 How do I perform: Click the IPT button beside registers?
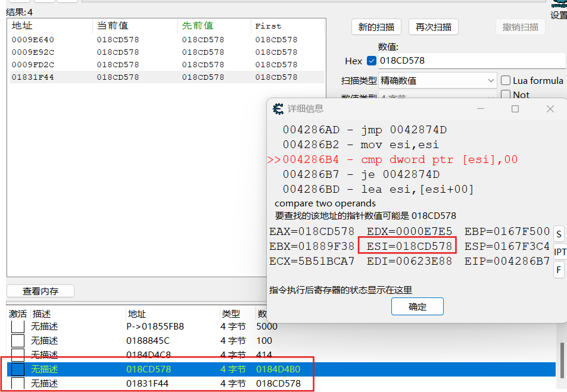[x=560, y=252]
